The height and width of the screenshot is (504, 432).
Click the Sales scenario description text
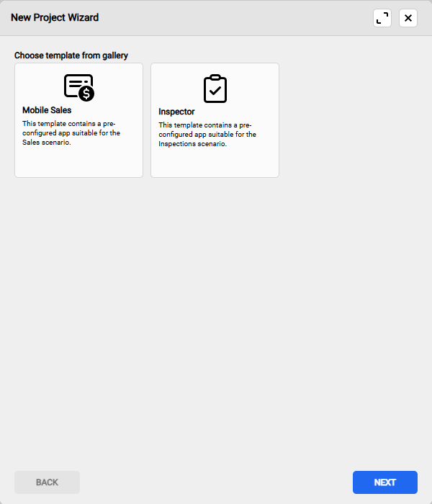pyautogui.click(x=71, y=132)
